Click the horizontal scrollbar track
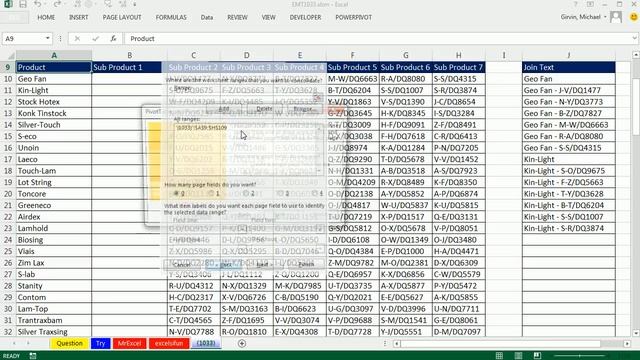640x360 pixels. (x=512, y=344)
